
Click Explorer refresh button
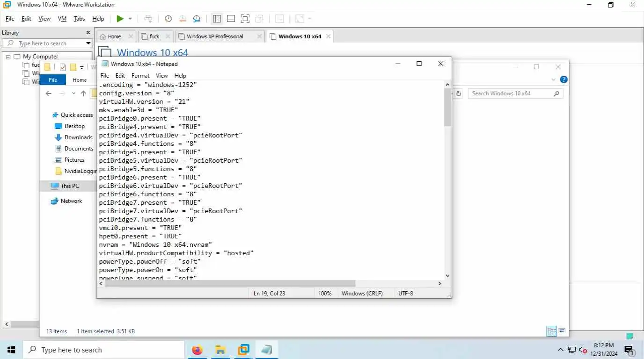click(459, 93)
